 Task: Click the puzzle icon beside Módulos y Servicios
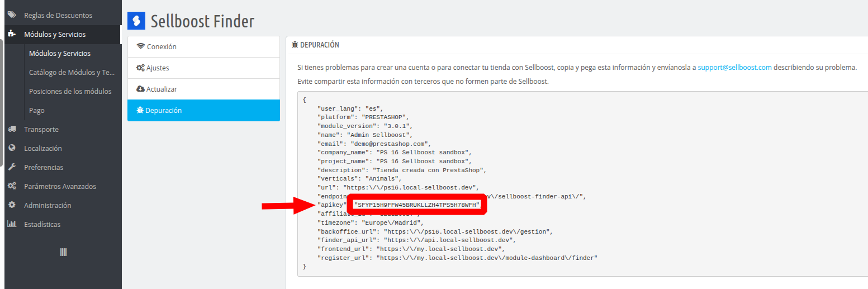click(x=12, y=34)
